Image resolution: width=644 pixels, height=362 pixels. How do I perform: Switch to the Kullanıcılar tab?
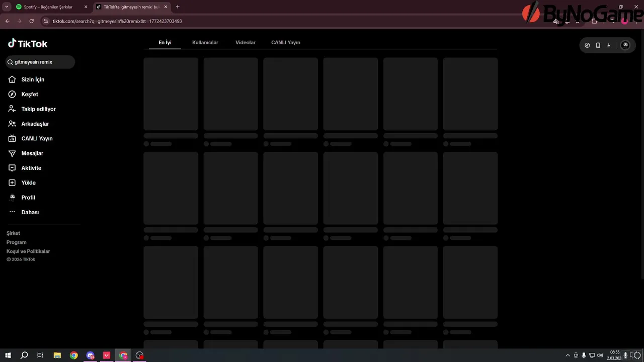[x=205, y=43]
